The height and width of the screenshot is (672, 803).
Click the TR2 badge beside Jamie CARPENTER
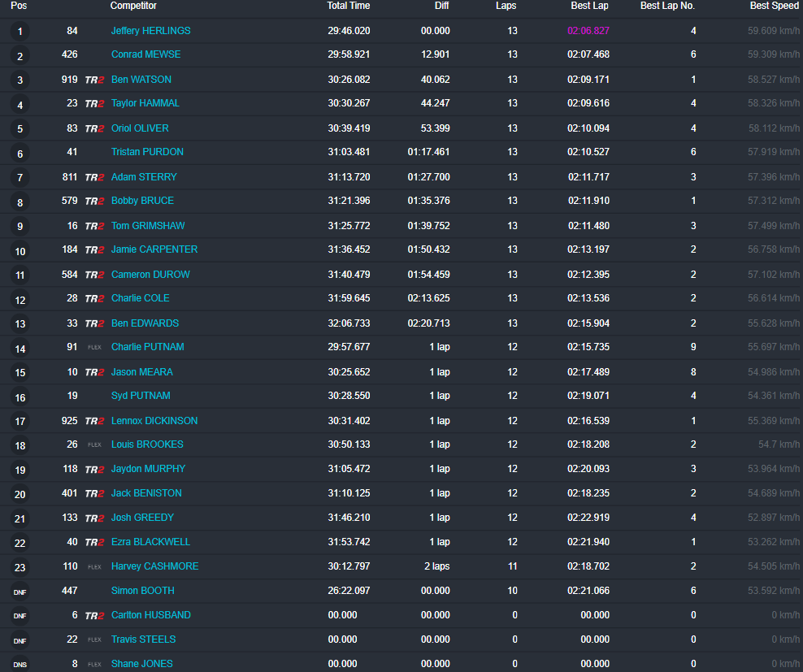(x=95, y=249)
